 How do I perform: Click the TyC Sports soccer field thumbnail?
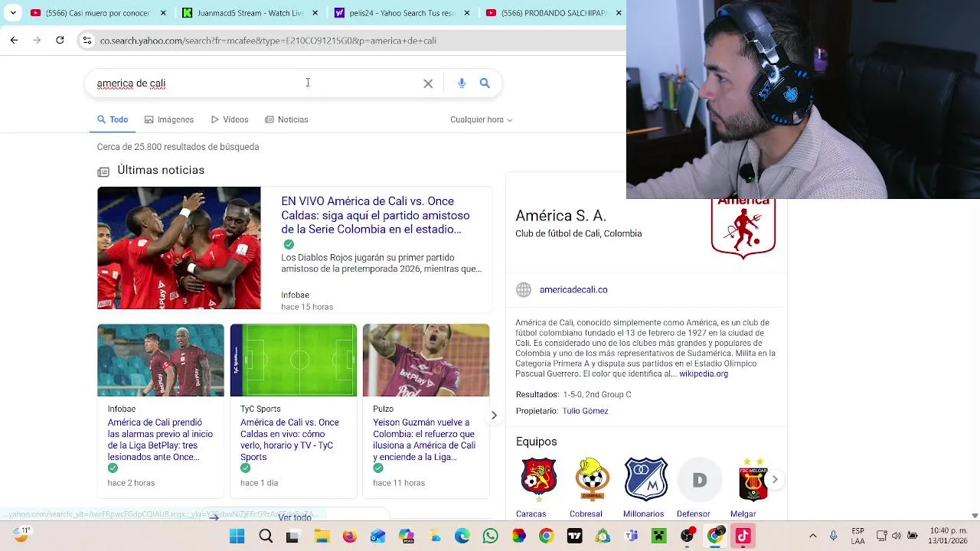pos(293,360)
